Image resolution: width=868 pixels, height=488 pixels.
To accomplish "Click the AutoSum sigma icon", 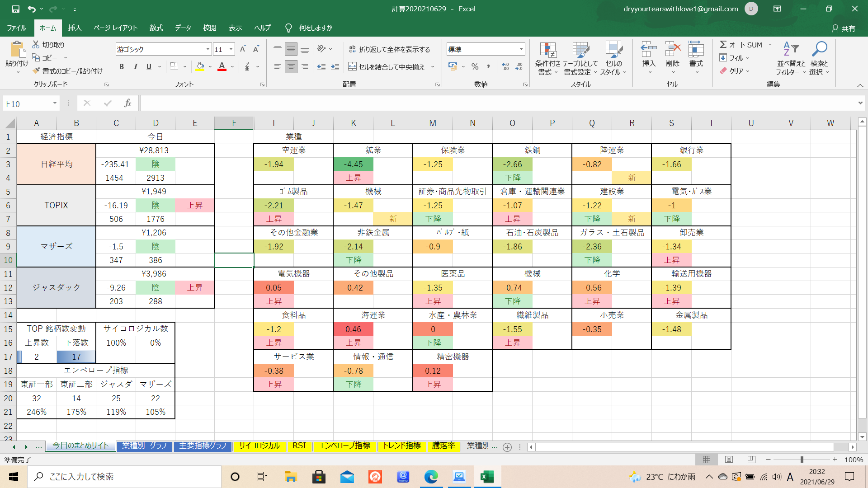I will pos(723,45).
